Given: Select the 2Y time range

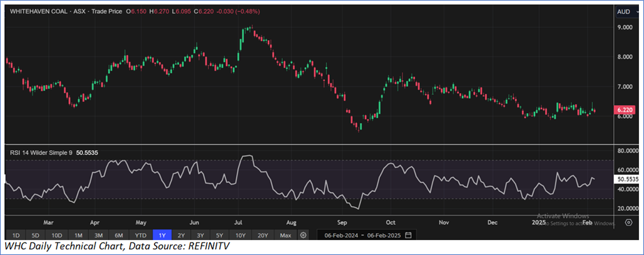Looking at the screenshot, I should (181, 236).
